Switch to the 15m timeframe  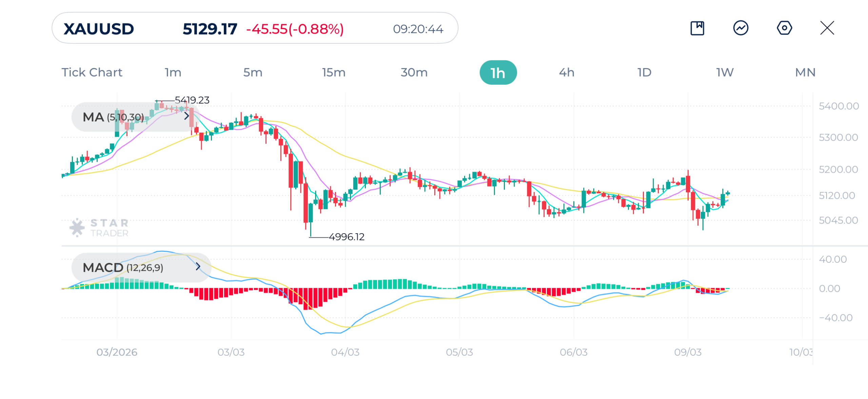click(x=334, y=73)
